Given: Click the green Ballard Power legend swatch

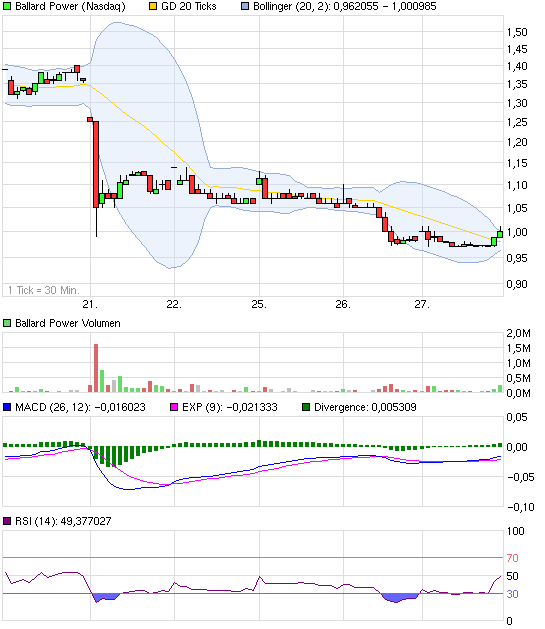Looking at the screenshot, I should tap(7, 6).
